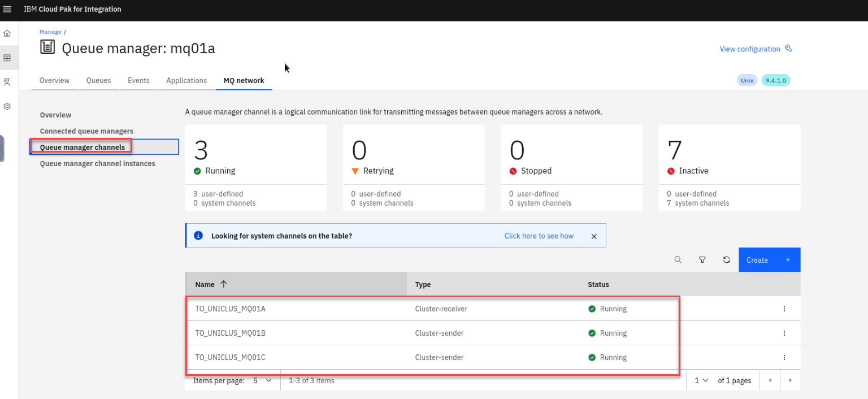The width and height of the screenshot is (868, 399).
Task: Switch to the Queues tab
Action: [98, 81]
